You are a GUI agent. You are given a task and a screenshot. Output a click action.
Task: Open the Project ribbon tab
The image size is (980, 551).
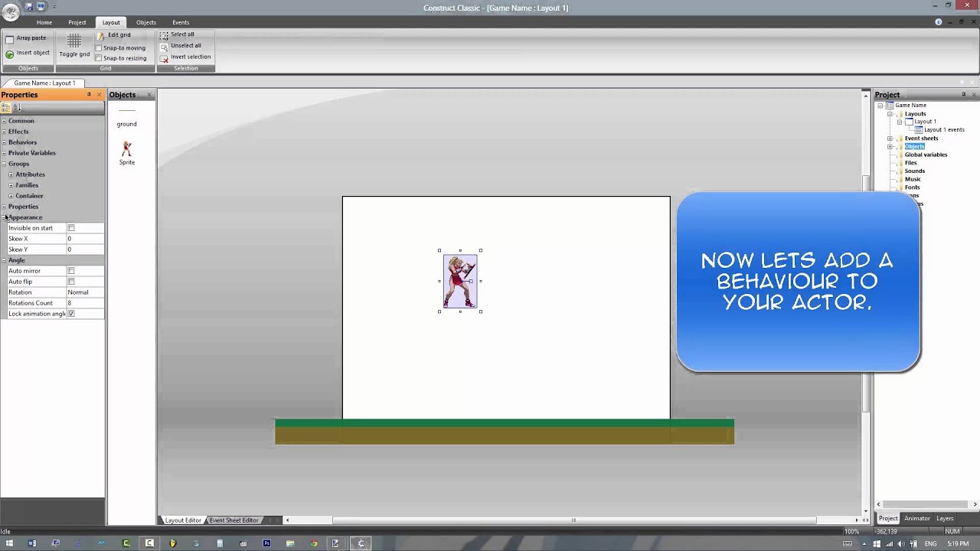(x=77, y=22)
